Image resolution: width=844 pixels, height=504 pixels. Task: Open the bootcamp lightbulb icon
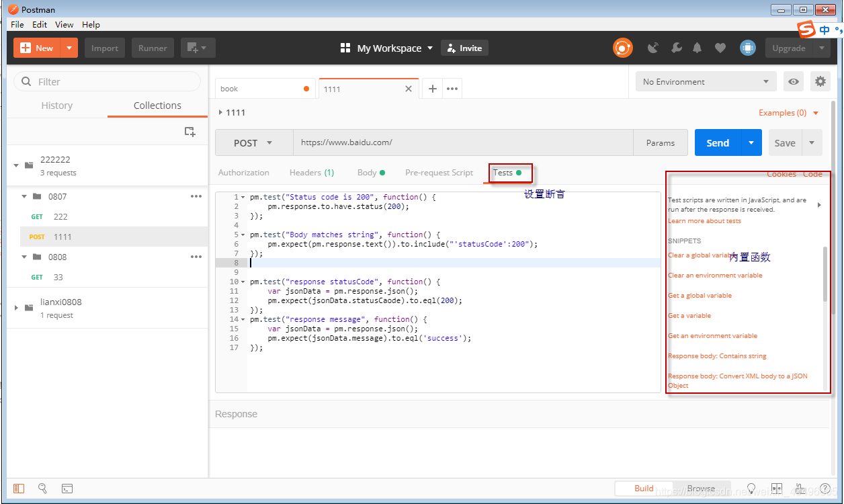coord(751,489)
